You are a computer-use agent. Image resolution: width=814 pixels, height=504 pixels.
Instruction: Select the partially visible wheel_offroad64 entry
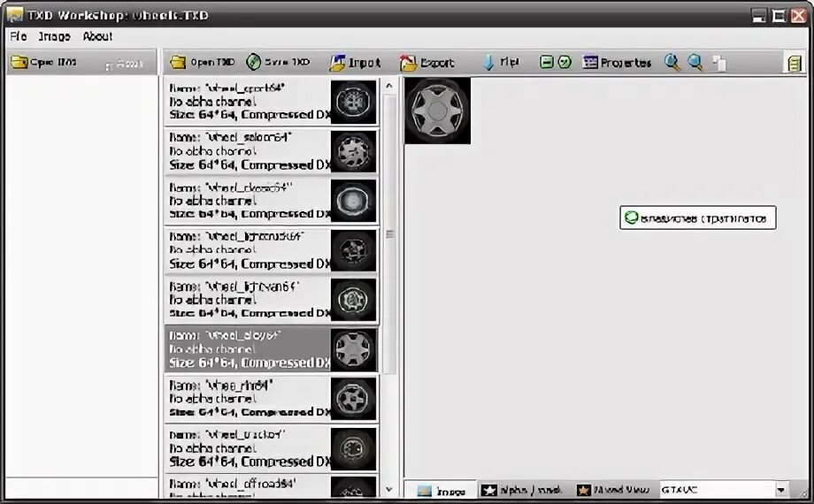pos(271,486)
